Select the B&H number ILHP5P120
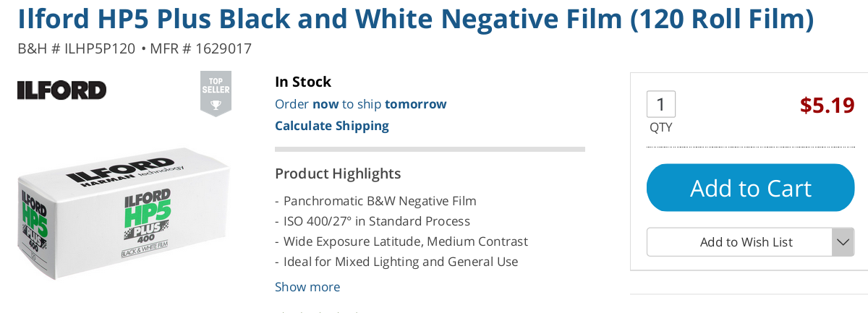 coord(76,49)
